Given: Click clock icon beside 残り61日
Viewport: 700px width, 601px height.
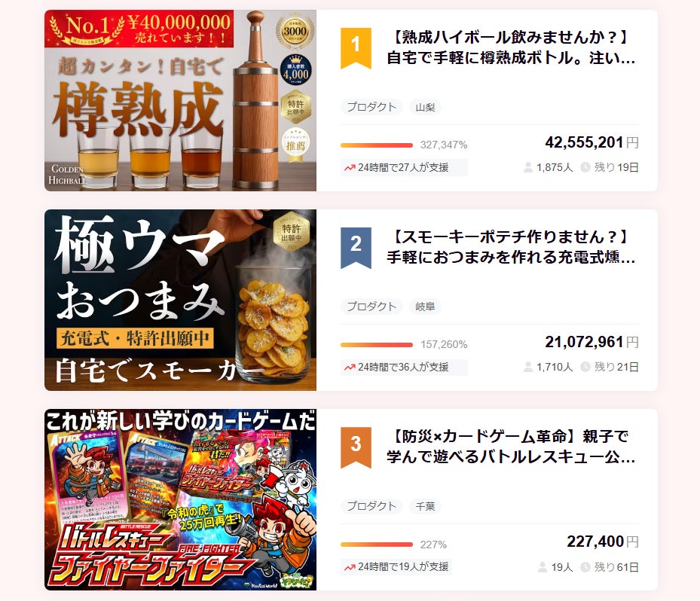Looking at the screenshot, I should pyautogui.click(x=585, y=567).
